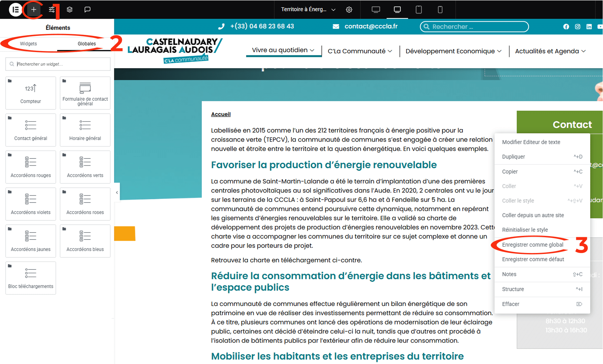Click the Rechercher un widget field
603x364 pixels.
pyautogui.click(x=58, y=64)
